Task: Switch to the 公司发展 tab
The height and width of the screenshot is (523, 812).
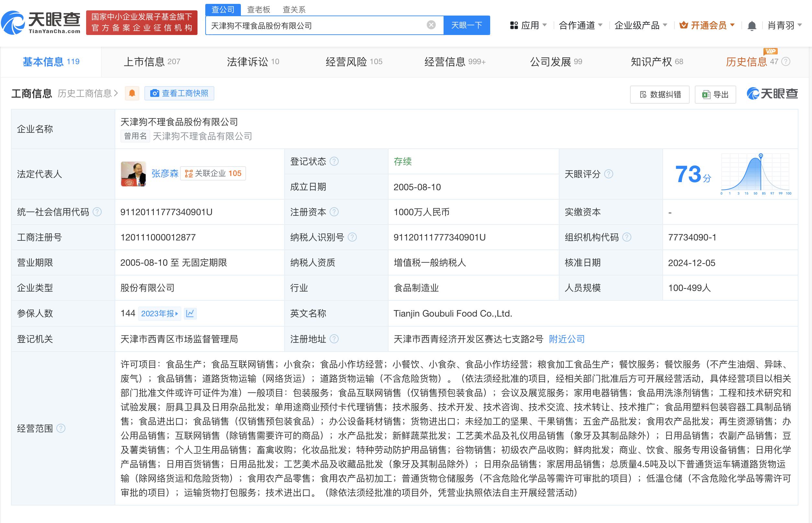Action: pos(556,62)
